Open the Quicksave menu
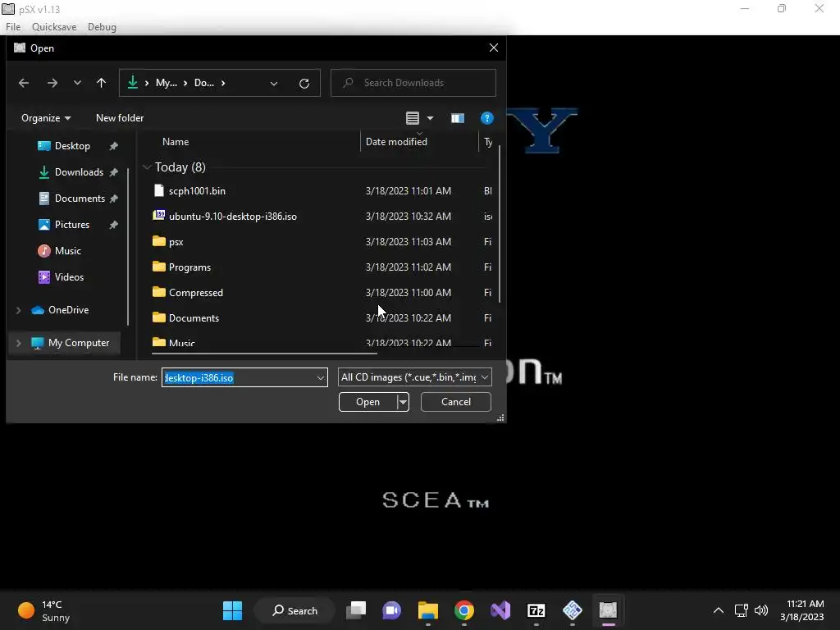 (54, 27)
